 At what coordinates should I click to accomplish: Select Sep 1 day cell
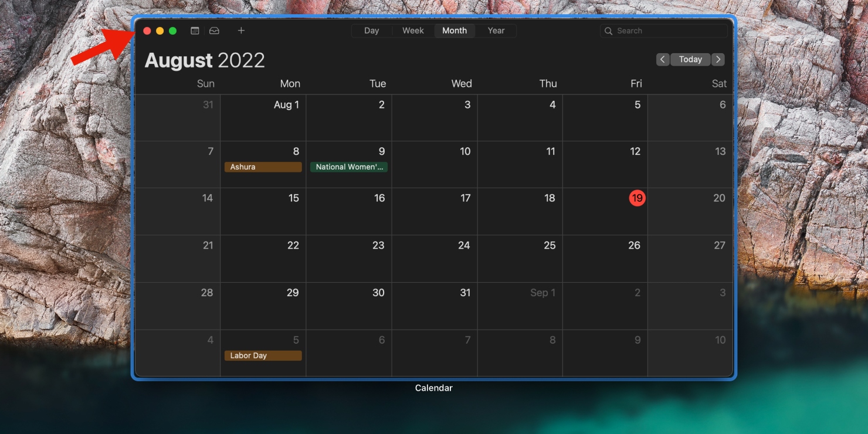click(520, 306)
